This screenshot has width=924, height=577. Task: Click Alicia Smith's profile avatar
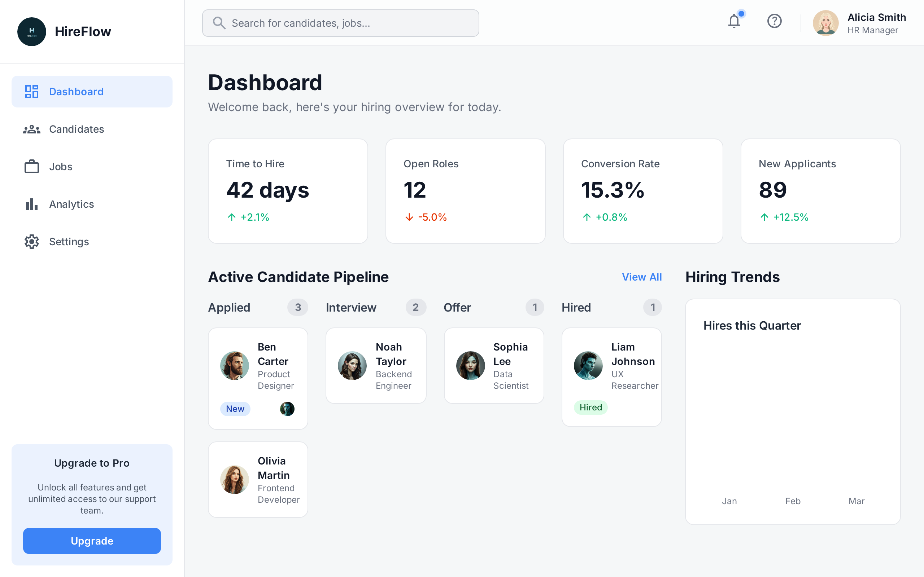(x=825, y=23)
